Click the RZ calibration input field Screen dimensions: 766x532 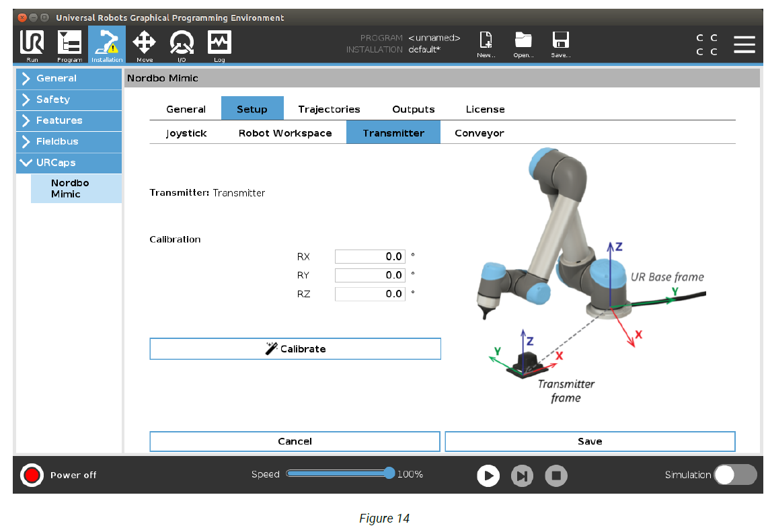pyautogui.click(x=370, y=294)
